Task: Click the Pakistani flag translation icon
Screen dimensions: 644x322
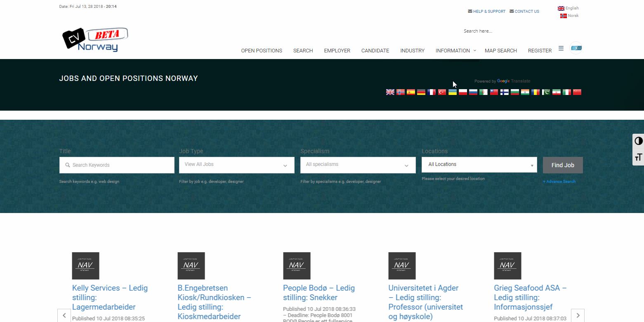Action: tap(546, 92)
